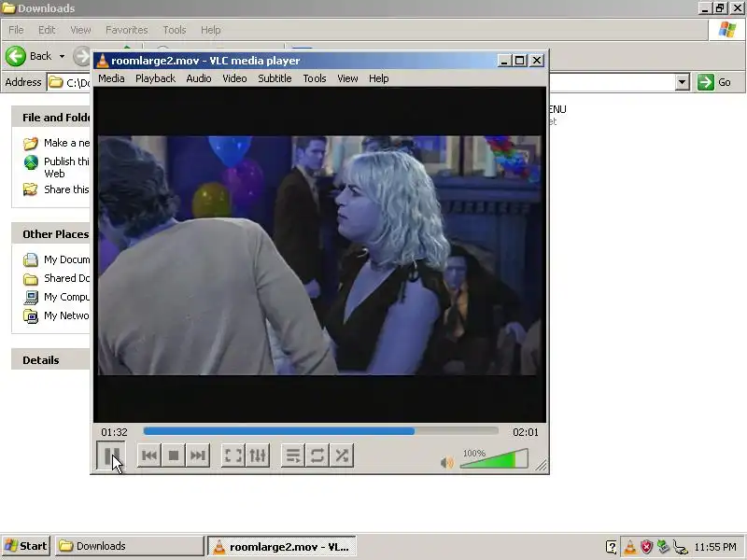Open My Network Places link
747x560 pixels.
57,315
